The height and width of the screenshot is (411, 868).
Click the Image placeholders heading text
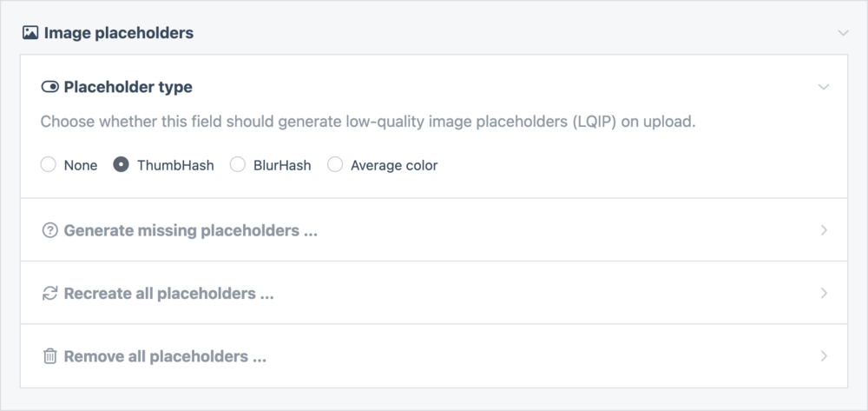118,33
